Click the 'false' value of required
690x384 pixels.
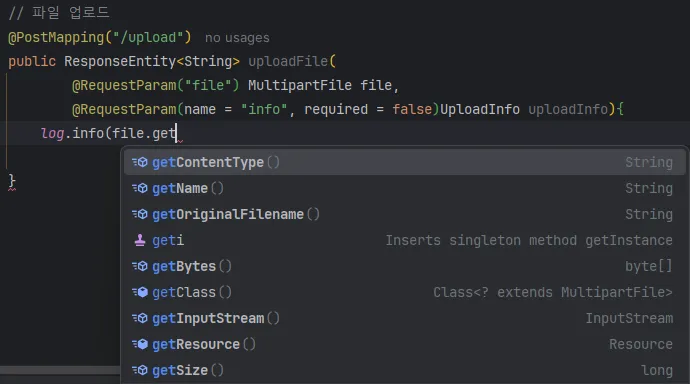[412, 109]
